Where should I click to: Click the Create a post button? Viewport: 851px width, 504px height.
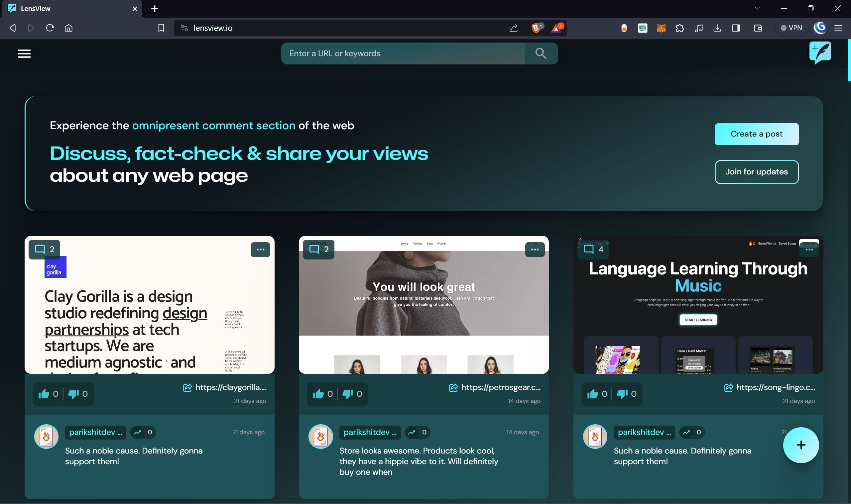pos(757,134)
